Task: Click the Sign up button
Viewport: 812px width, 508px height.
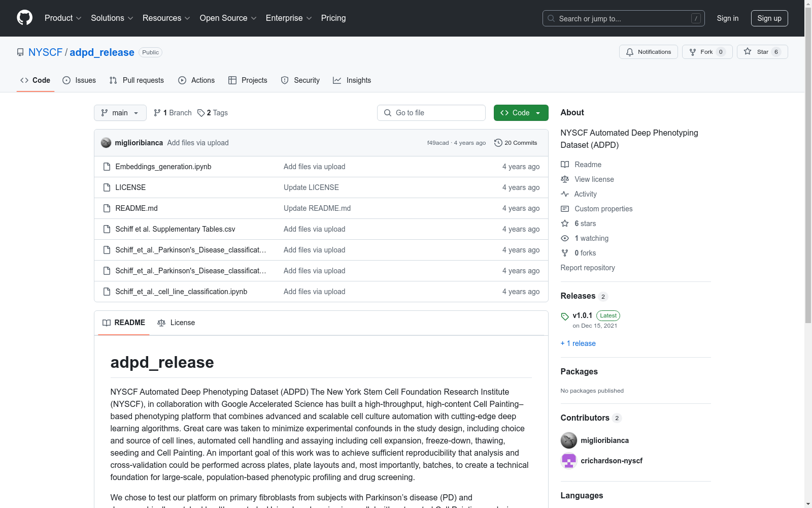Action: click(769, 18)
